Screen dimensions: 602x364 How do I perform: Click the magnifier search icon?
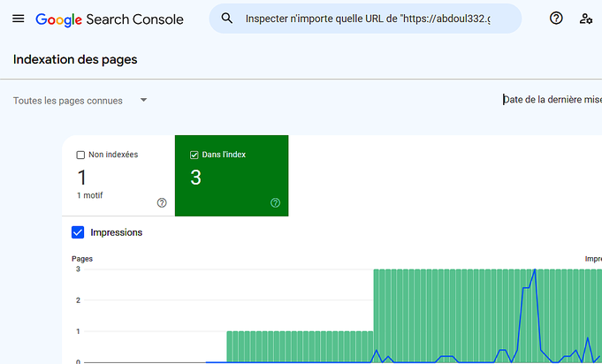(x=227, y=18)
